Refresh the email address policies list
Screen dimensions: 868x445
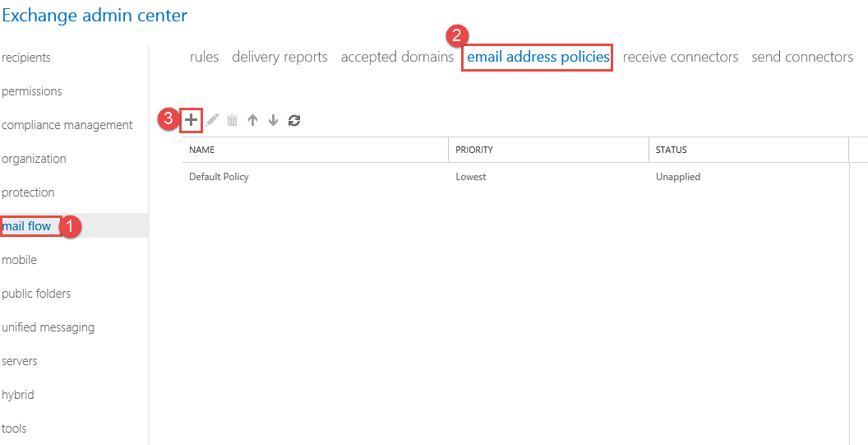(x=294, y=120)
